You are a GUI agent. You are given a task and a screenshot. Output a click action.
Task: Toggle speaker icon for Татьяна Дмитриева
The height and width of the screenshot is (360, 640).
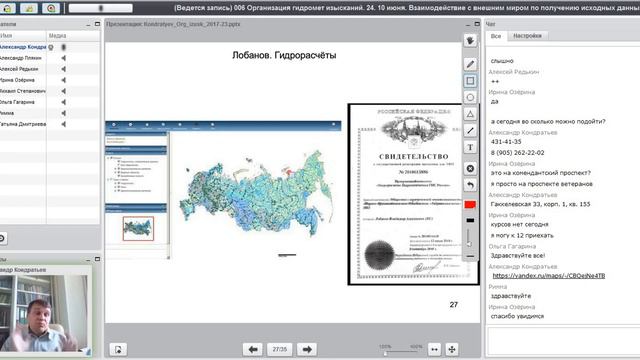click(x=64, y=124)
